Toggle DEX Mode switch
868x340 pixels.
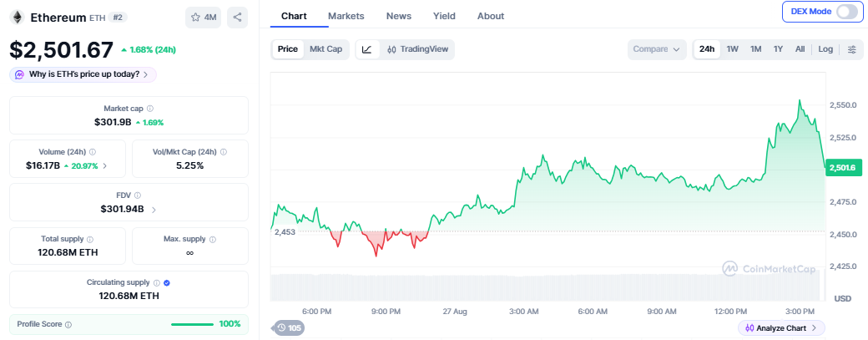(x=846, y=11)
